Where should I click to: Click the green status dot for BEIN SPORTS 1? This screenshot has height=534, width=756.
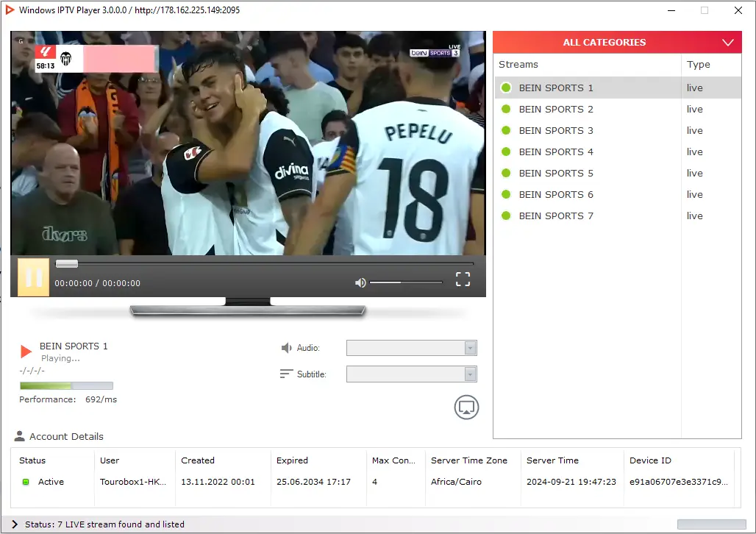click(506, 88)
